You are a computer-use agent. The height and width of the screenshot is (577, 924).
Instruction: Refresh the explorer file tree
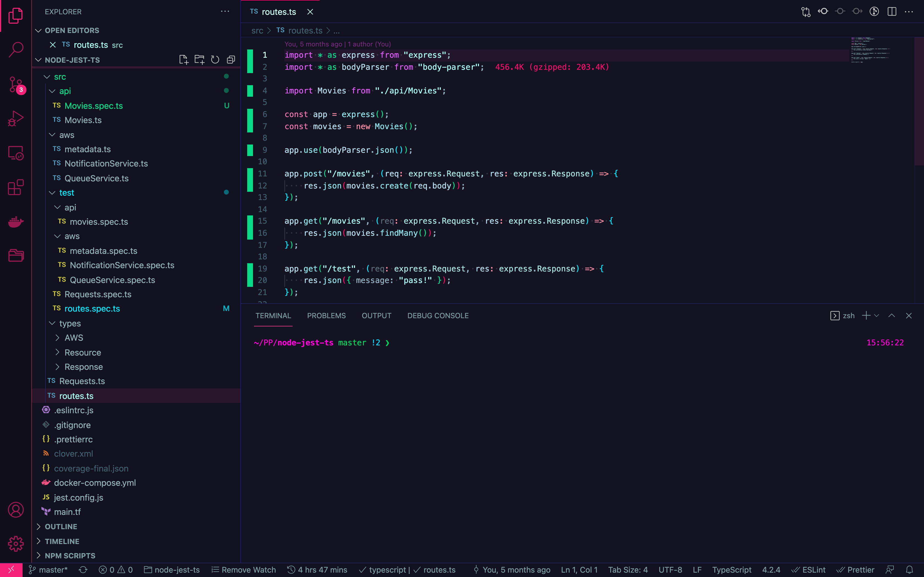(215, 60)
